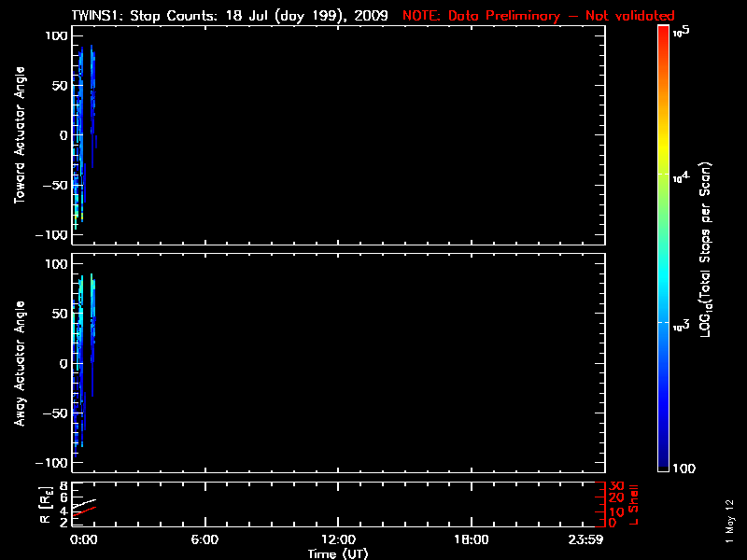Click the '100' label at color bar bottom

(684, 469)
